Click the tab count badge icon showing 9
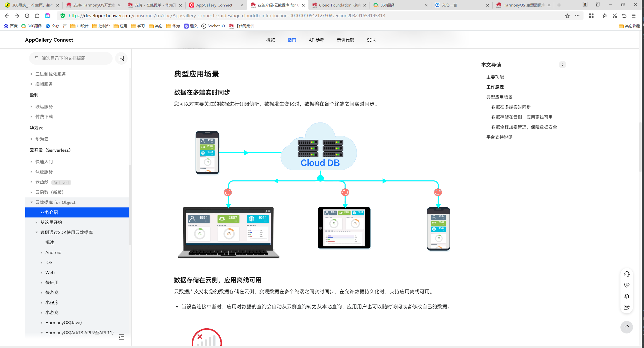The height and width of the screenshot is (348, 644). click(585, 5)
